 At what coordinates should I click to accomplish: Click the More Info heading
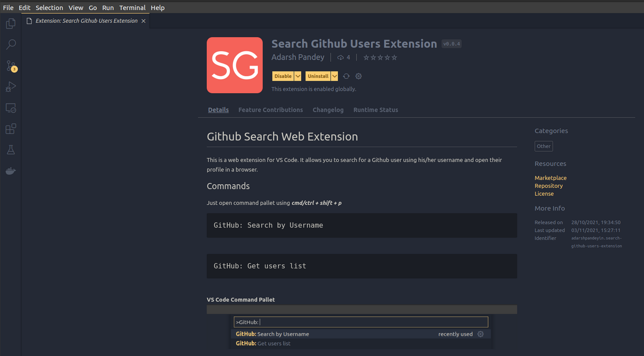550,208
